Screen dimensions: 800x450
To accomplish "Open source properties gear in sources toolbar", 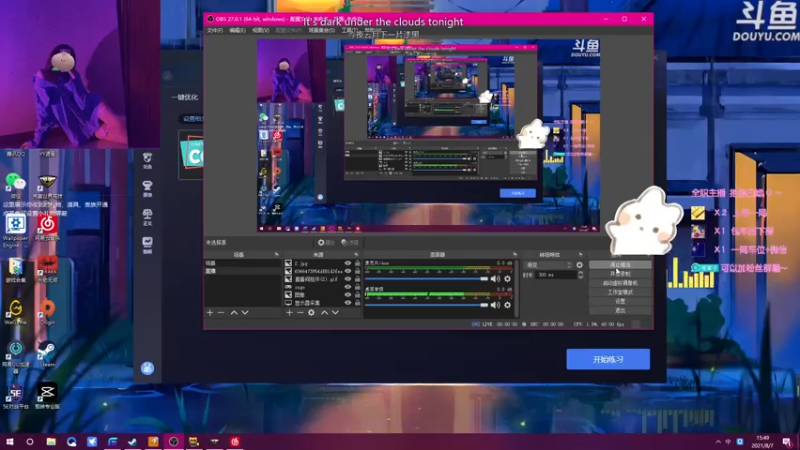I will click(311, 312).
